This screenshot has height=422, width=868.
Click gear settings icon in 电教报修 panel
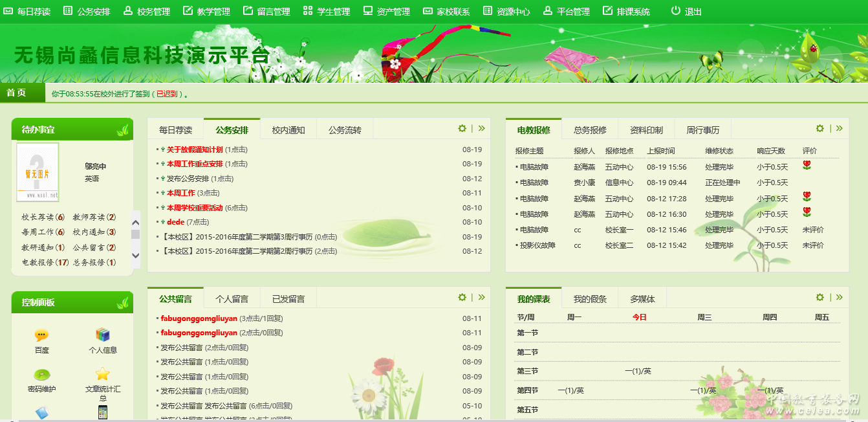coord(819,129)
